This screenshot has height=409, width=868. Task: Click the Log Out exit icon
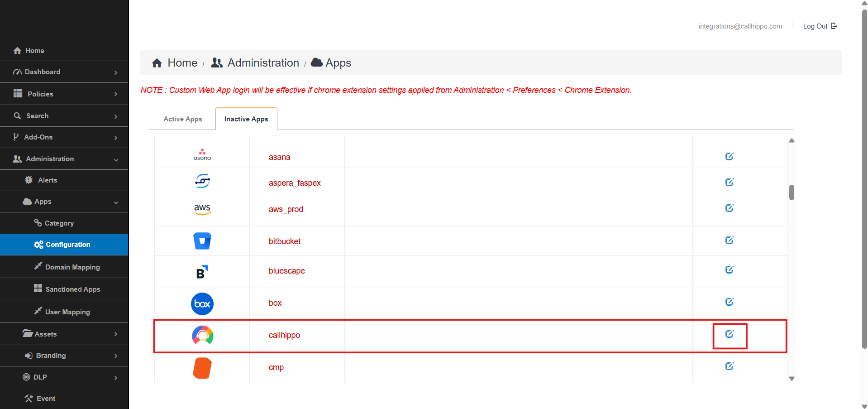tap(834, 26)
